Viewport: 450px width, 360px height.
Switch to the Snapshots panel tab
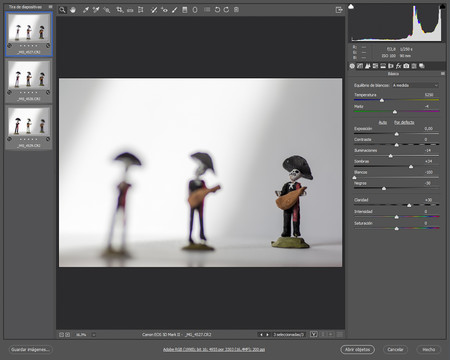pyautogui.click(x=422, y=66)
